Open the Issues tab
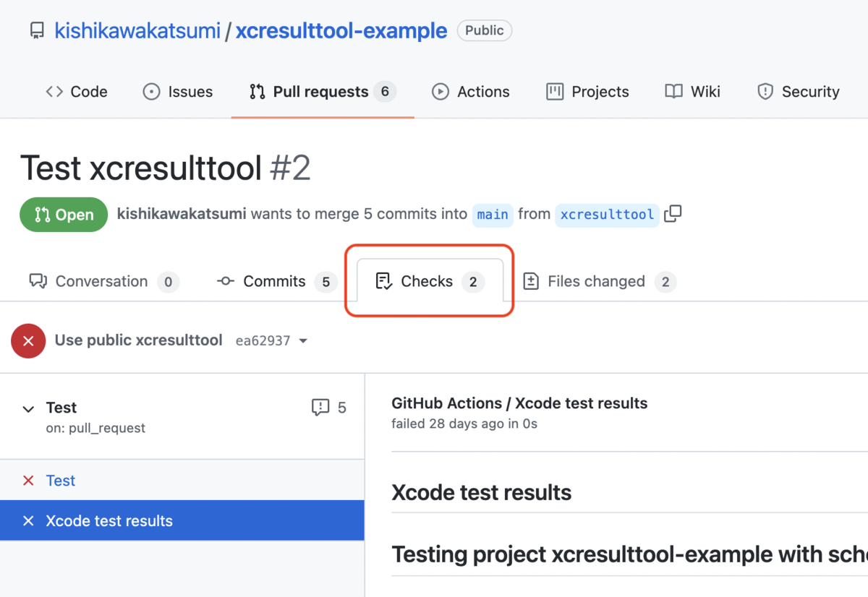The height and width of the screenshot is (597, 868). tap(178, 92)
